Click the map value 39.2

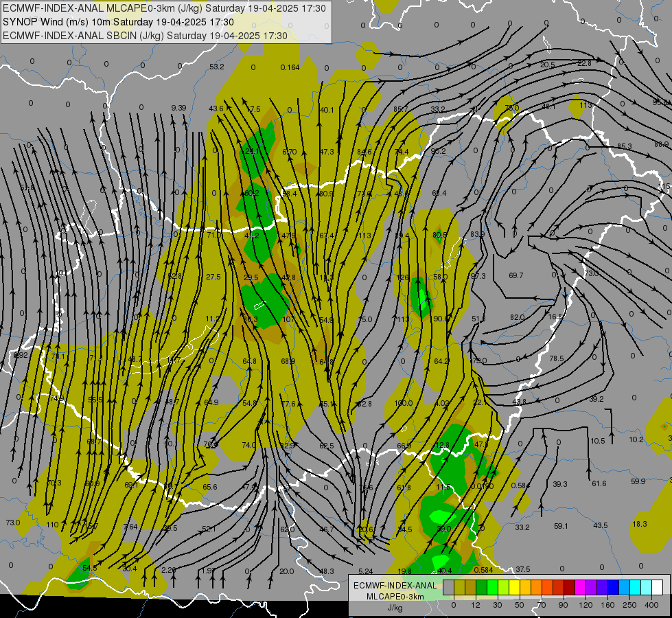click(x=596, y=399)
